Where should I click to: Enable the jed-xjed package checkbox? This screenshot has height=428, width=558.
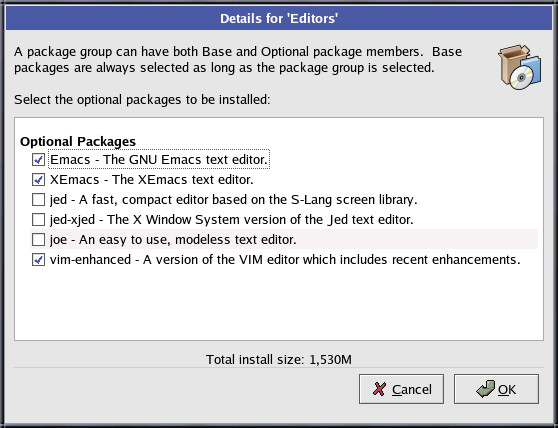[38, 220]
